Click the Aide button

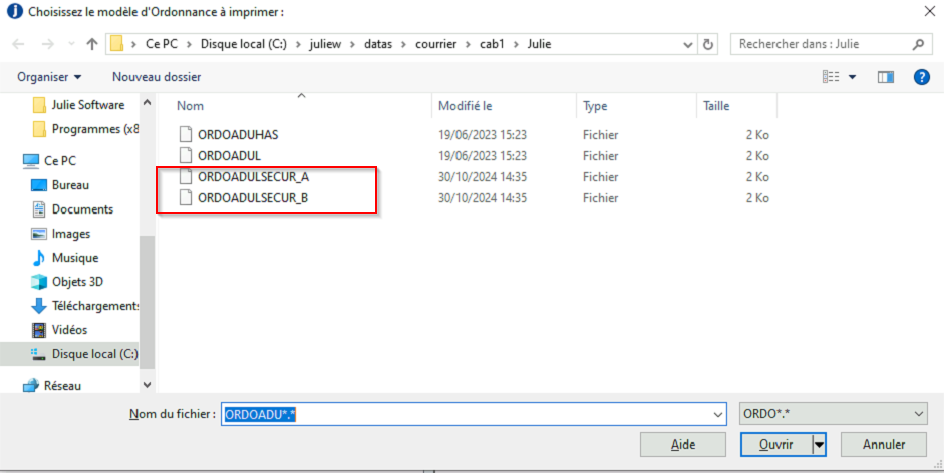coord(683,445)
